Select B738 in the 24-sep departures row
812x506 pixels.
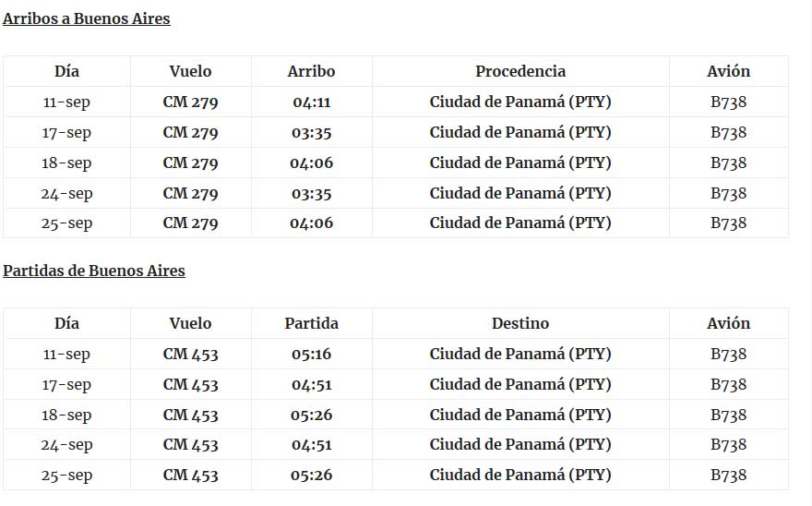coord(729,444)
